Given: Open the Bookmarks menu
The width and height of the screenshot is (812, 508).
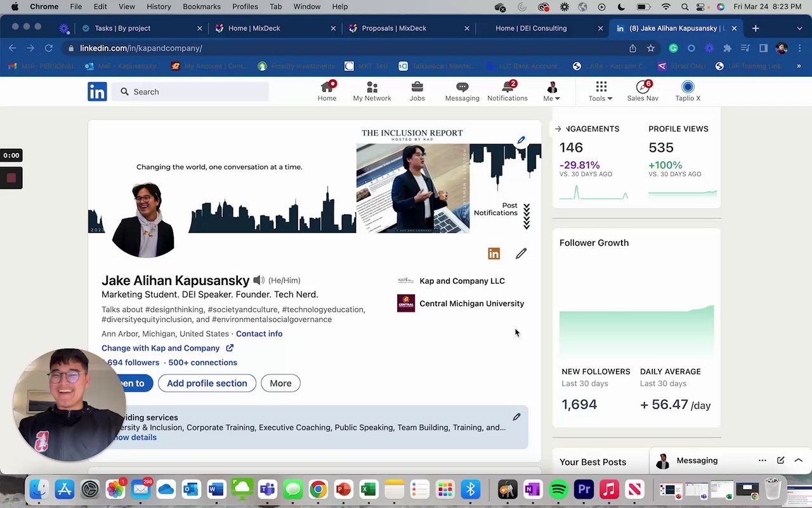Looking at the screenshot, I should (202, 7).
